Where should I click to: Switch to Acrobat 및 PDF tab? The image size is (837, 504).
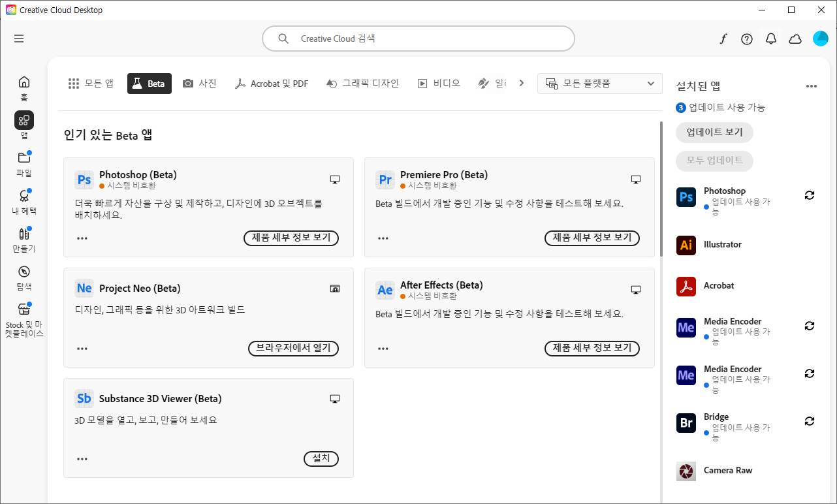(272, 84)
